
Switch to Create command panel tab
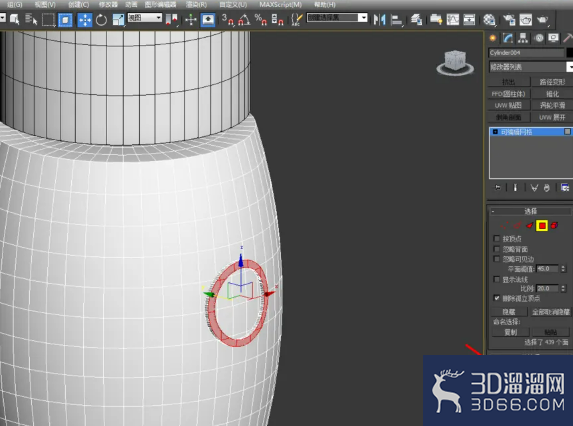pos(493,38)
